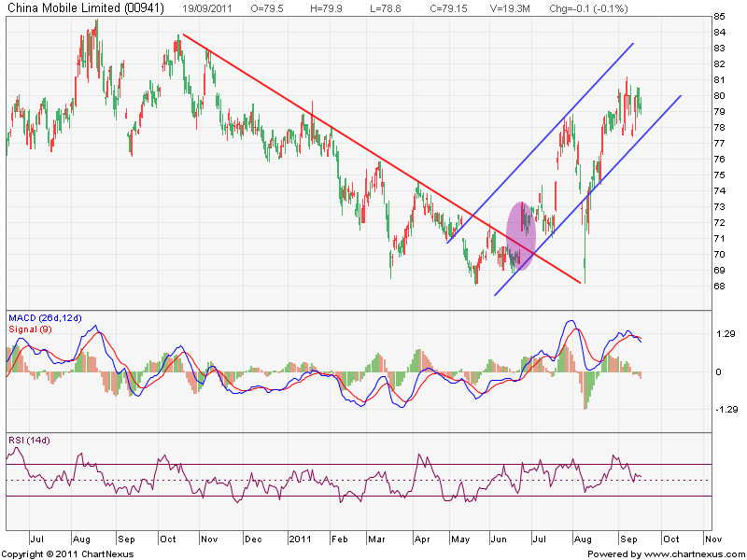Click the Signal (9) legend label
Viewport: 747px width, 560px height.
(28, 329)
